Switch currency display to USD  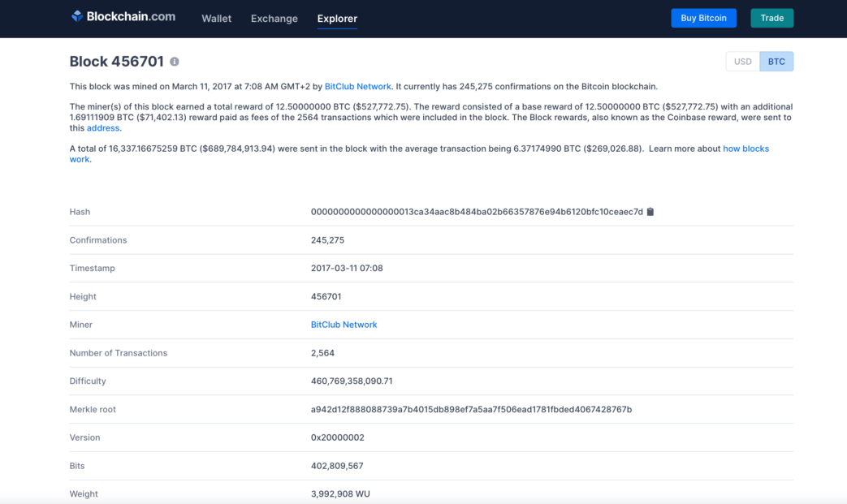point(742,62)
